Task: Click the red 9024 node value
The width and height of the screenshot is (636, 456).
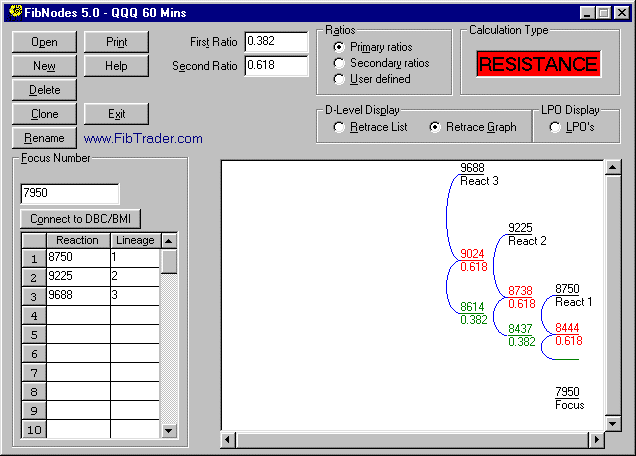Action: 472,254
